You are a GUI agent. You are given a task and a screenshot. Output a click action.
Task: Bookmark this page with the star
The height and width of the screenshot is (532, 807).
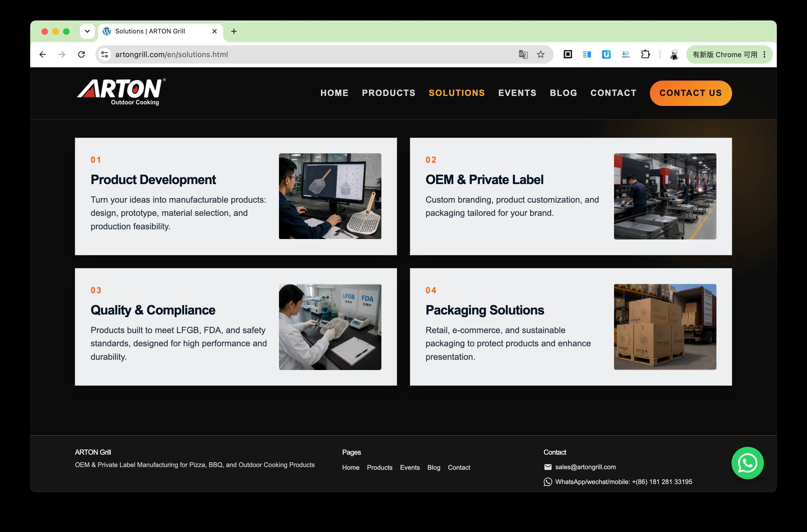pyautogui.click(x=541, y=54)
